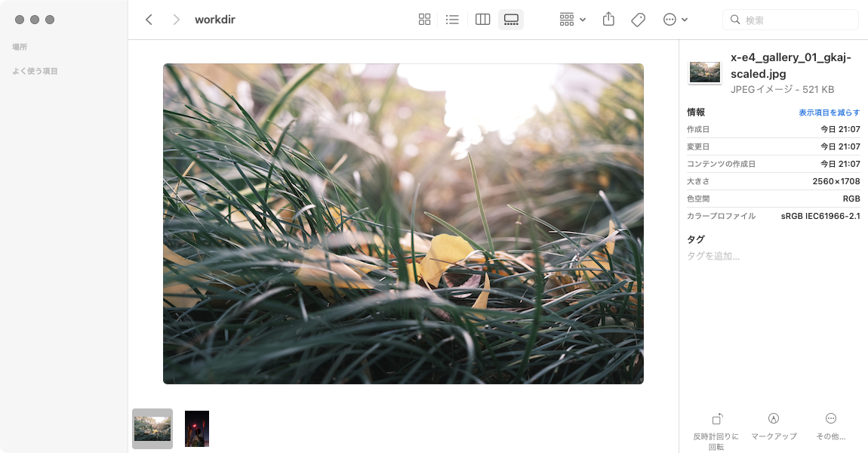Go back with the left chevron
Image resolution: width=868 pixels, height=453 pixels.
pos(149,20)
